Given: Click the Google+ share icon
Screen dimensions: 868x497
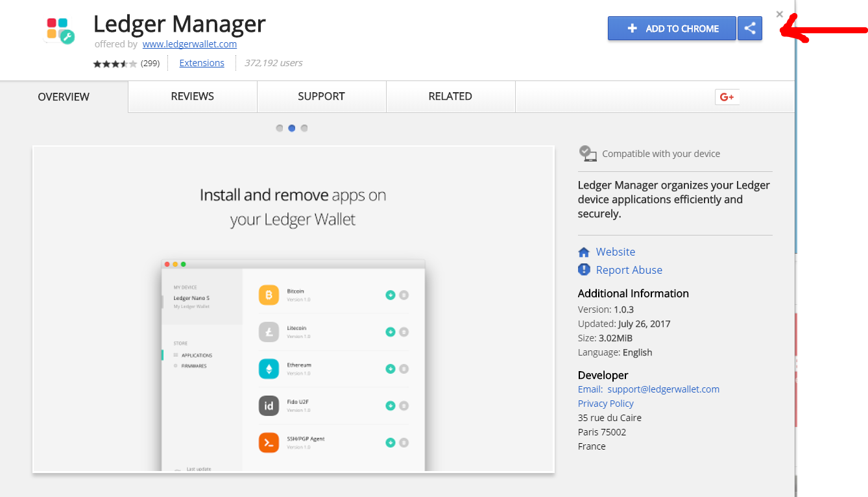Looking at the screenshot, I should tap(727, 97).
